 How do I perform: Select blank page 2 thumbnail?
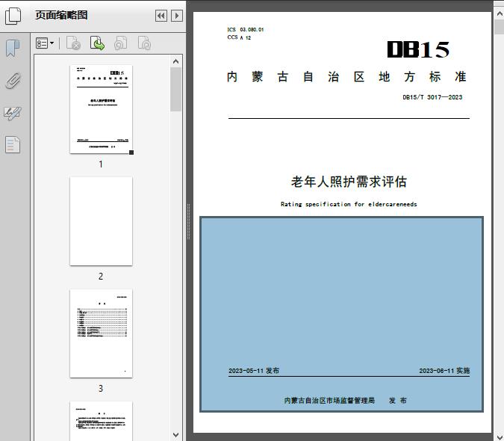click(x=101, y=221)
